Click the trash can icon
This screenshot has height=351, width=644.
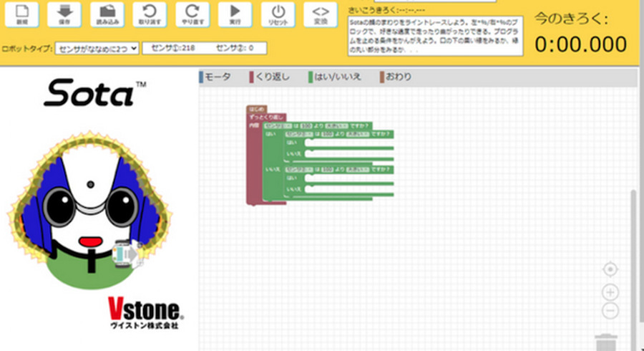pos(605,342)
